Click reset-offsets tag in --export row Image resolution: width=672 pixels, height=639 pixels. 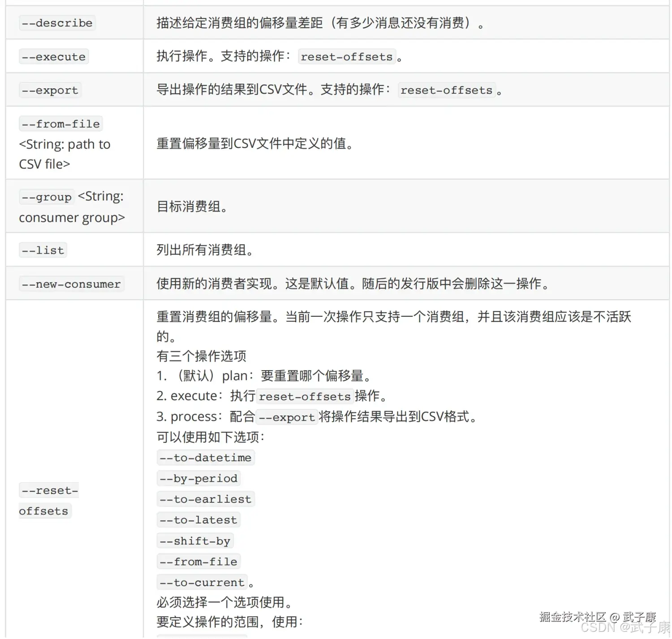[447, 90]
